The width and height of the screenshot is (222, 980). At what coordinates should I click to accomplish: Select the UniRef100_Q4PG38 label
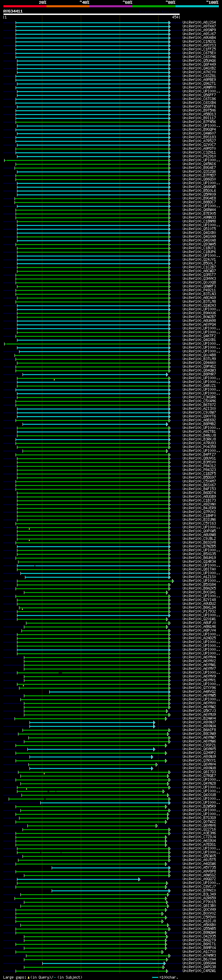tap(199, 967)
